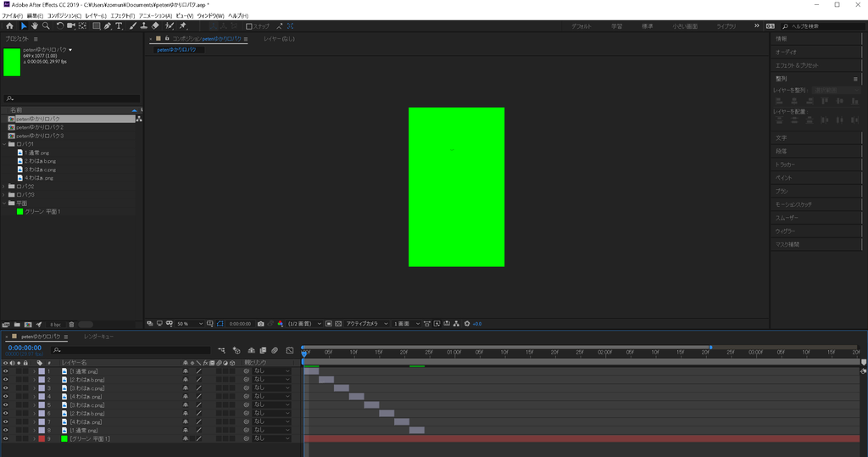Click the new folder icon in Project panel
This screenshot has height=457, width=868.
coord(17,325)
